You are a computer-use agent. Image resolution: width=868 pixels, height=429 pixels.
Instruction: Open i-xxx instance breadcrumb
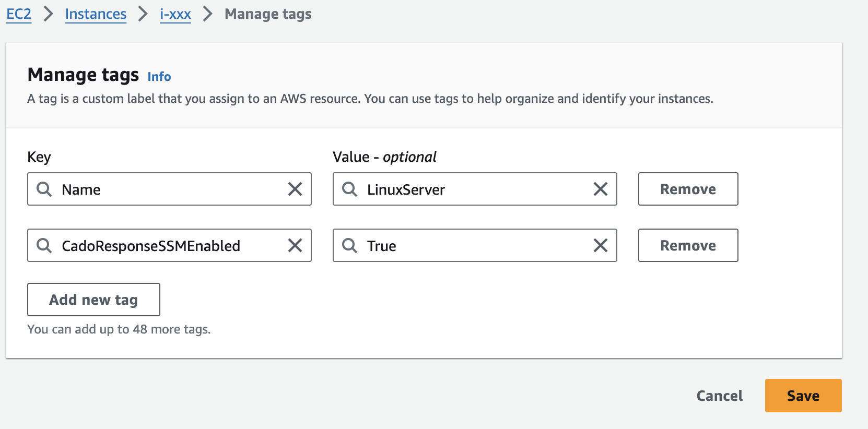(x=175, y=14)
